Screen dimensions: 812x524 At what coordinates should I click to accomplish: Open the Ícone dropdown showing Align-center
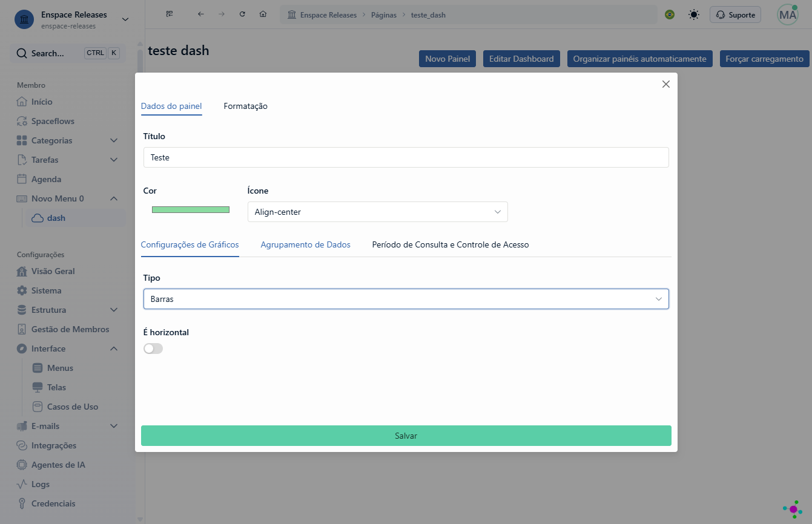378,212
